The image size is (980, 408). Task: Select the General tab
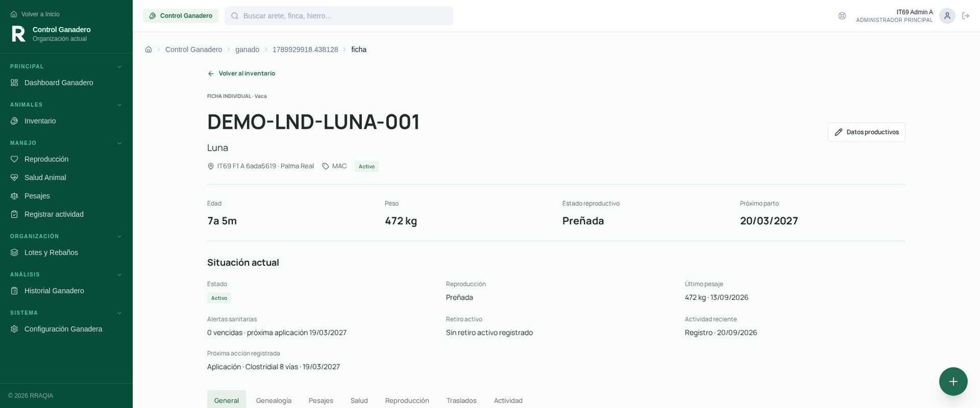click(226, 401)
